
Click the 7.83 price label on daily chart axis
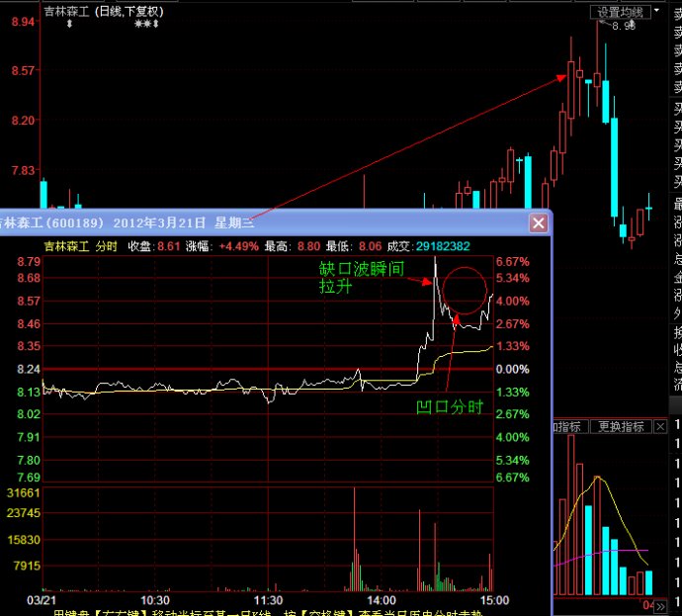pyautogui.click(x=23, y=170)
